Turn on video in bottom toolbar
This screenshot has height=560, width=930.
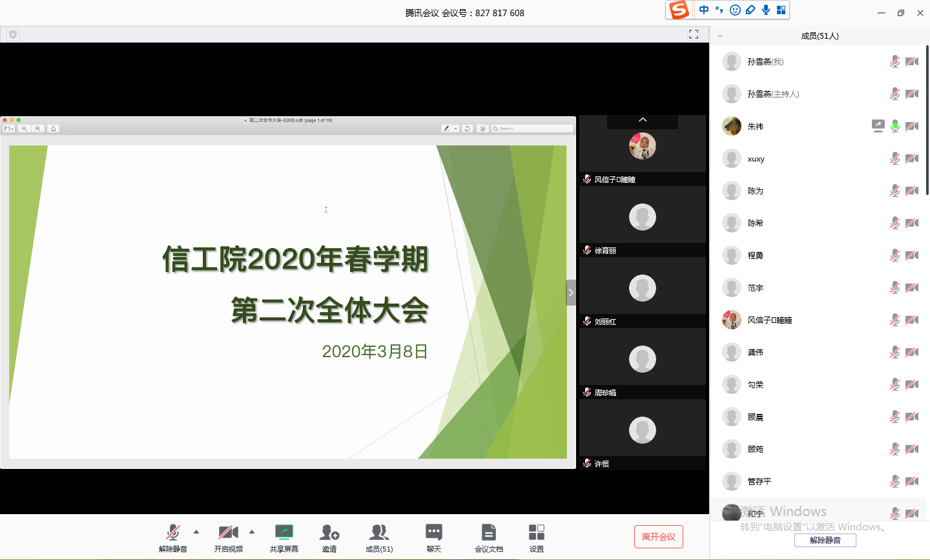click(228, 533)
